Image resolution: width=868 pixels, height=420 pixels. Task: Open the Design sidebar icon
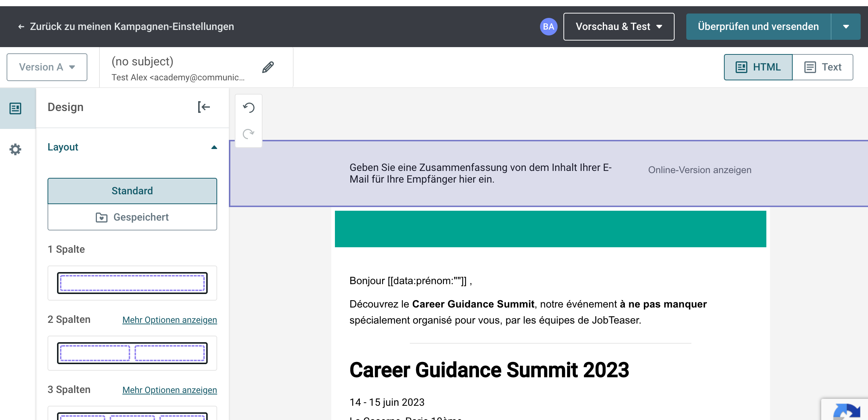(15, 108)
